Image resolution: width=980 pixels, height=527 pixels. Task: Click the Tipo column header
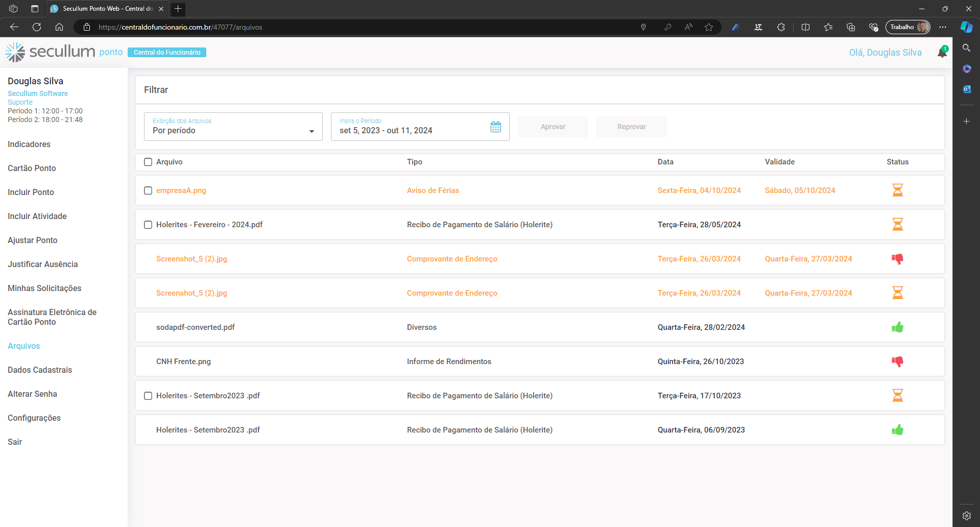pyautogui.click(x=415, y=162)
